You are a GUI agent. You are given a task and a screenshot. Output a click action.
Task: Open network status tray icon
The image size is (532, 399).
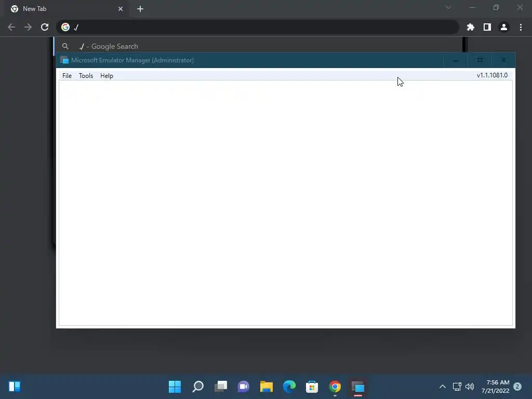pos(457,387)
